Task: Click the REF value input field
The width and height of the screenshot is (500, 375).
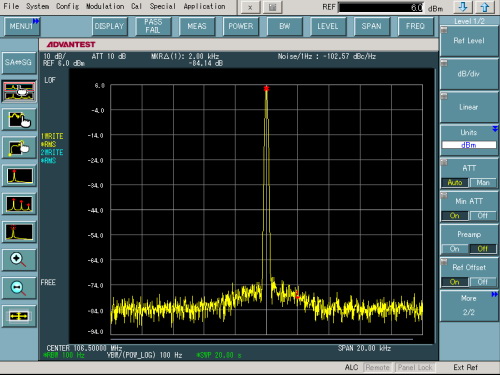Action: (381, 7)
